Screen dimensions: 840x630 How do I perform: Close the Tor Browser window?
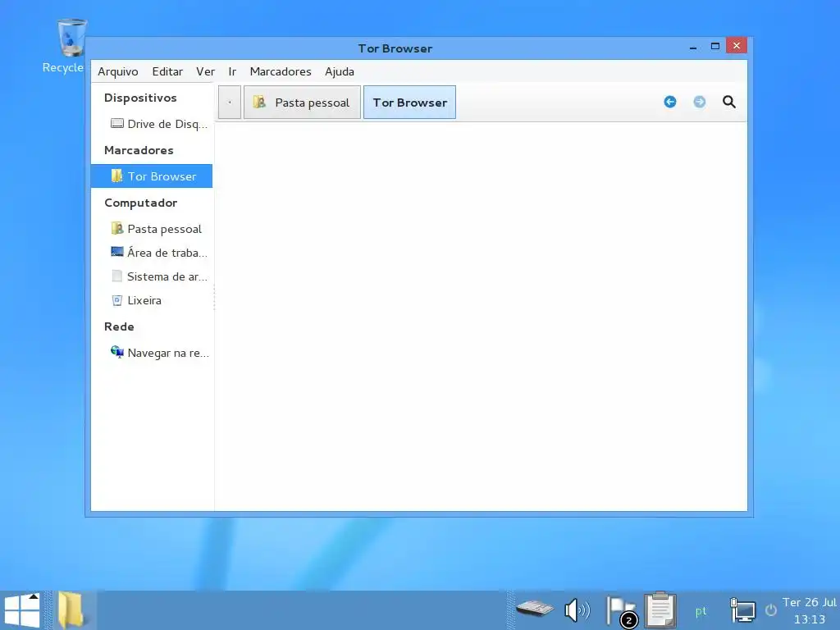click(737, 46)
